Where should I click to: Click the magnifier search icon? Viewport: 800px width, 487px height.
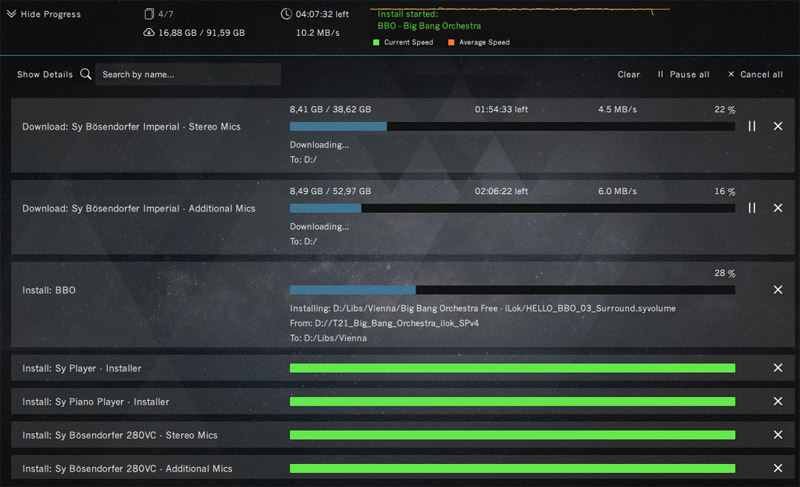click(x=86, y=75)
